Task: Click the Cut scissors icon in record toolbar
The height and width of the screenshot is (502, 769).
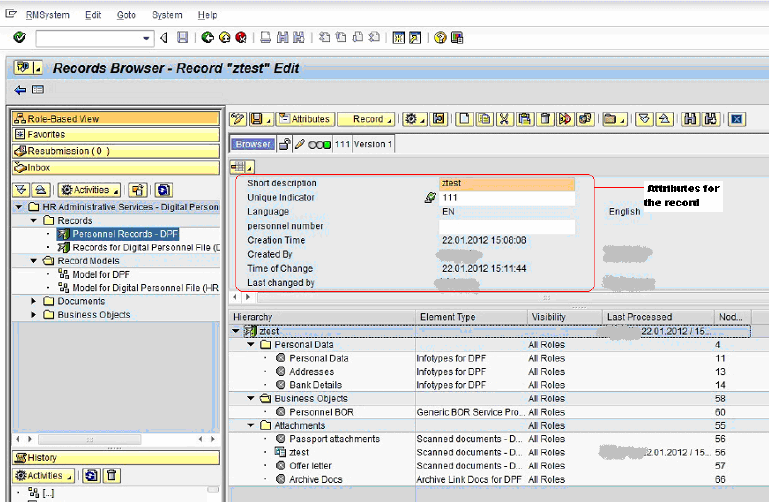Action: (504, 119)
